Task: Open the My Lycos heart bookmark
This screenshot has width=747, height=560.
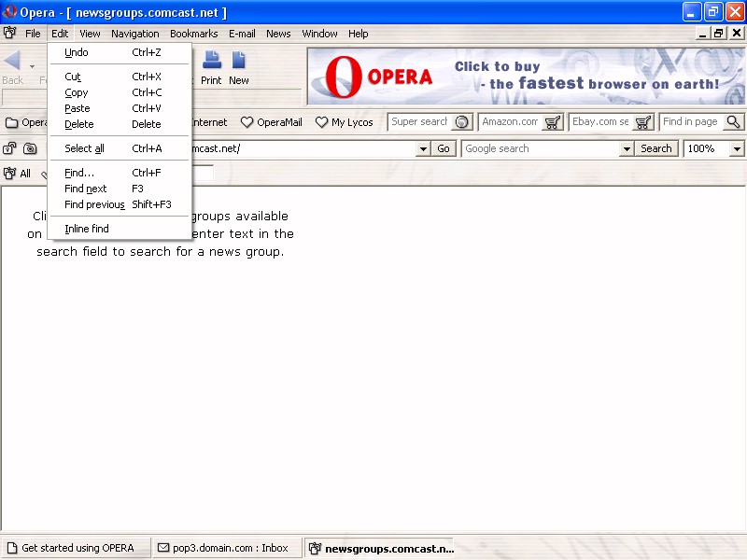Action: (x=344, y=122)
